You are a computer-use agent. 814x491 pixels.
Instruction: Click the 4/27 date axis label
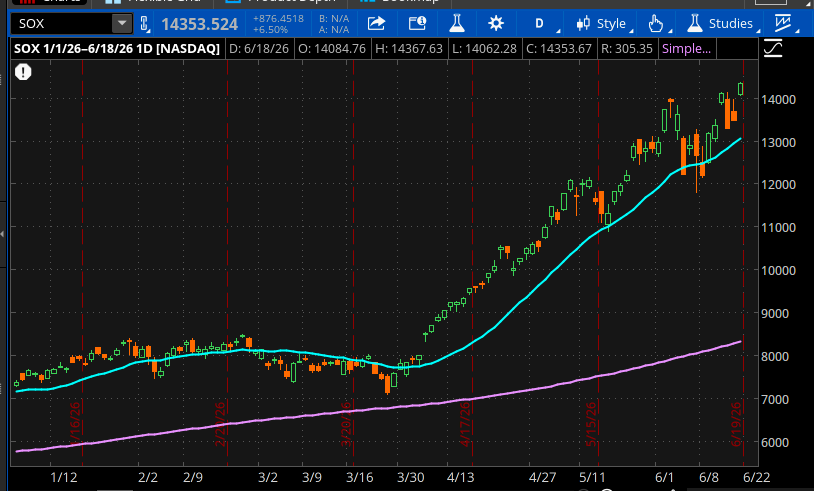pos(542,478)
